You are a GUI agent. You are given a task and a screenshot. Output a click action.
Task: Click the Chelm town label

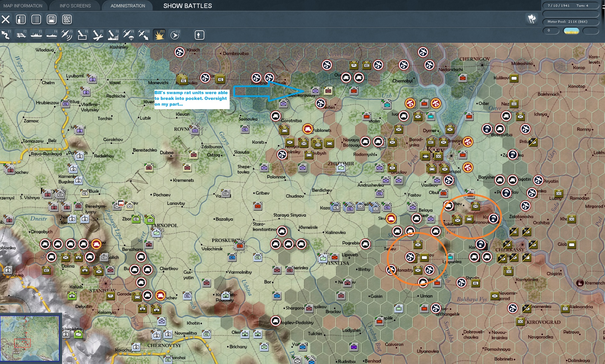[48, 83]
